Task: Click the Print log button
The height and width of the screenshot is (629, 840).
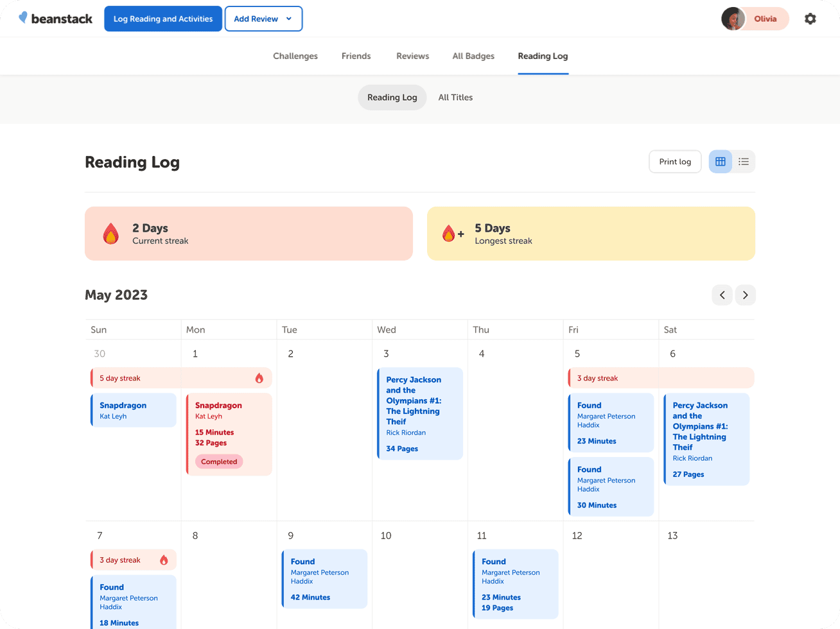Action: click(x=675, y=162)
